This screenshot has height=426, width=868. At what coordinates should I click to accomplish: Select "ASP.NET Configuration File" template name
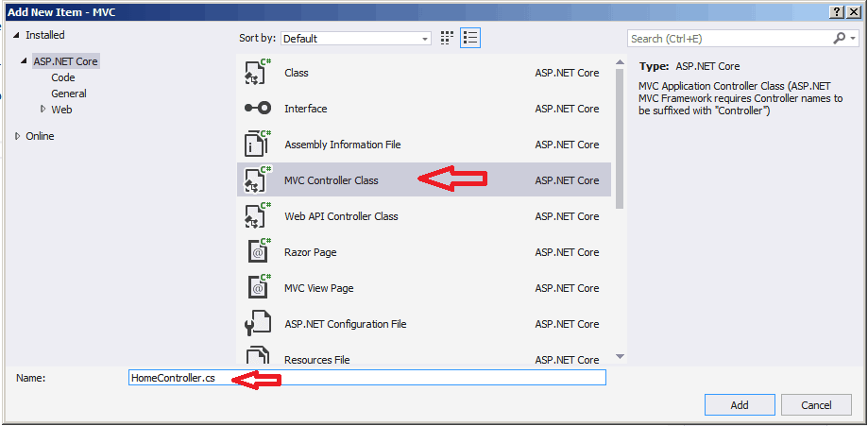click(x=346, y=324)
